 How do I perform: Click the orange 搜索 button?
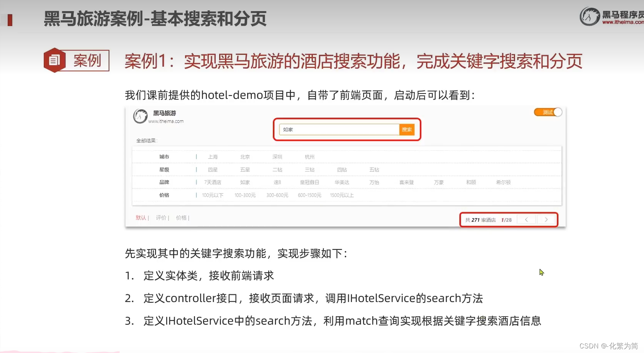[x=407, y=130]
